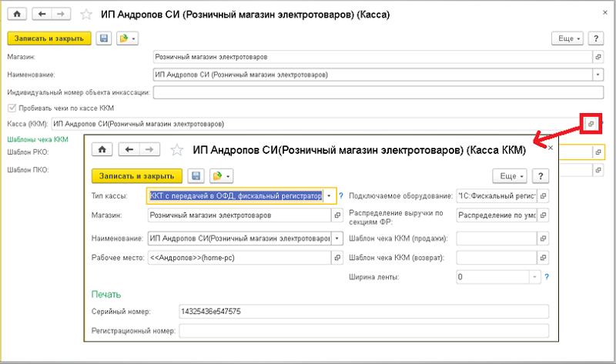This screenshot has height=364, width=616.
Task: Open create-based-on menu in Касса ККМ window
Action: 222,176
